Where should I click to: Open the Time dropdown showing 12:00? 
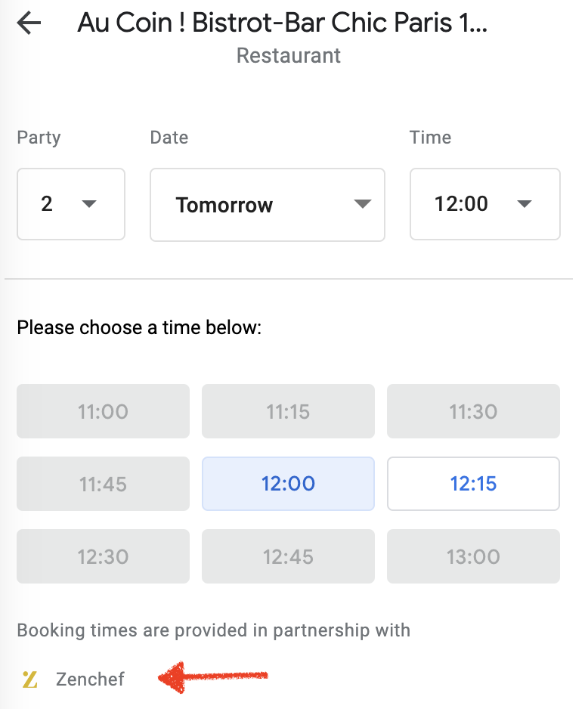[485, 204]
